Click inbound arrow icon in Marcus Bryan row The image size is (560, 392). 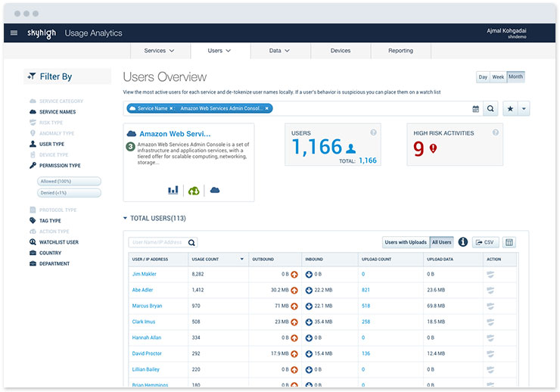[309, 306]
